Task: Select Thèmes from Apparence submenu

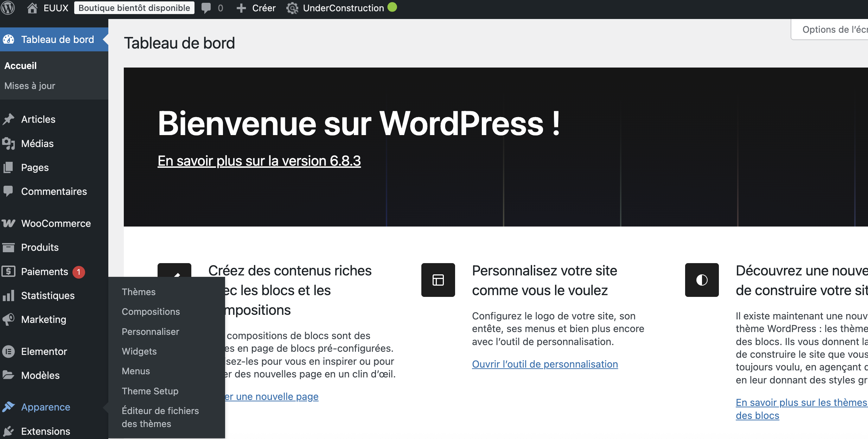Action: 139,292
